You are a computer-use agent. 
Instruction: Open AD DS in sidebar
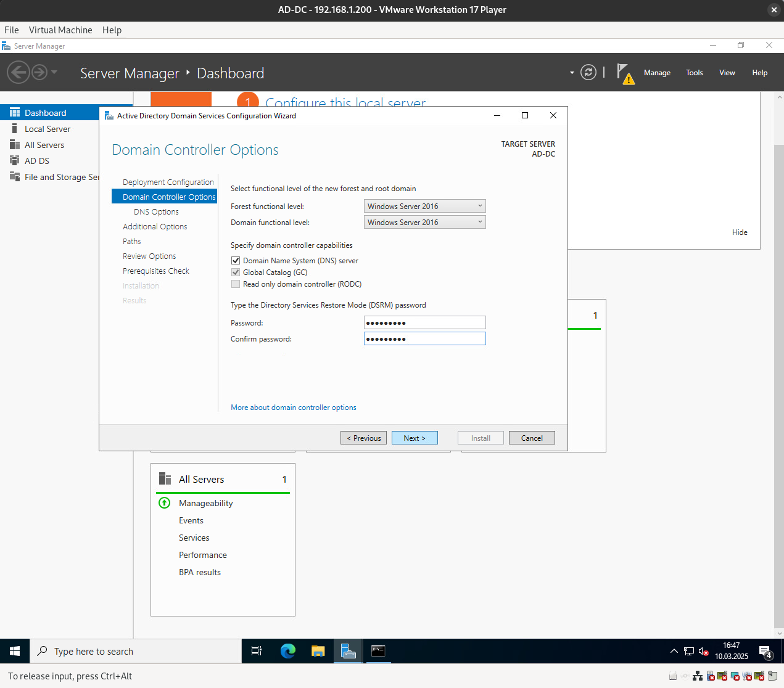tap(37, 161)
